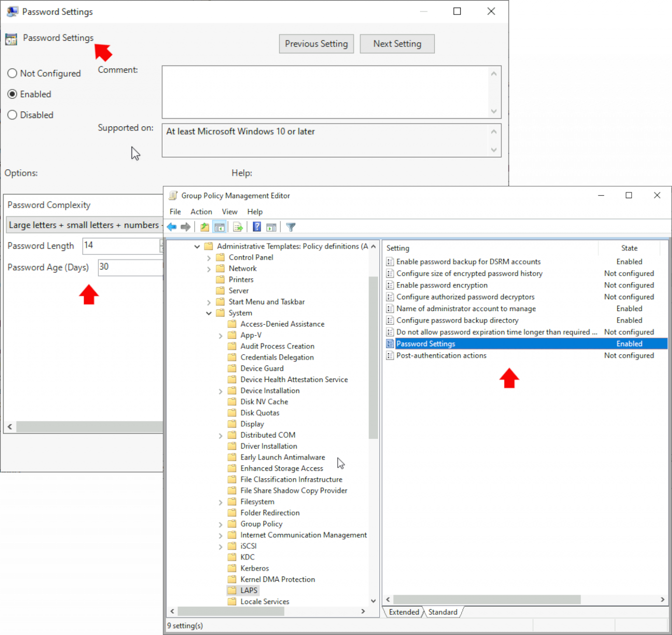Open the Action menu
672x635 pixels.
[201, 212]
